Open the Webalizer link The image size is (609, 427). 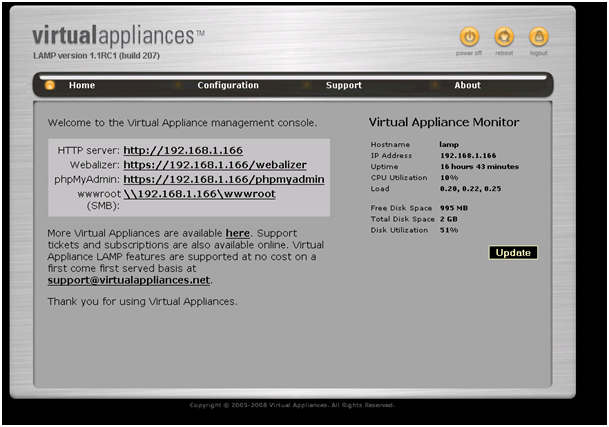[215, 165]
